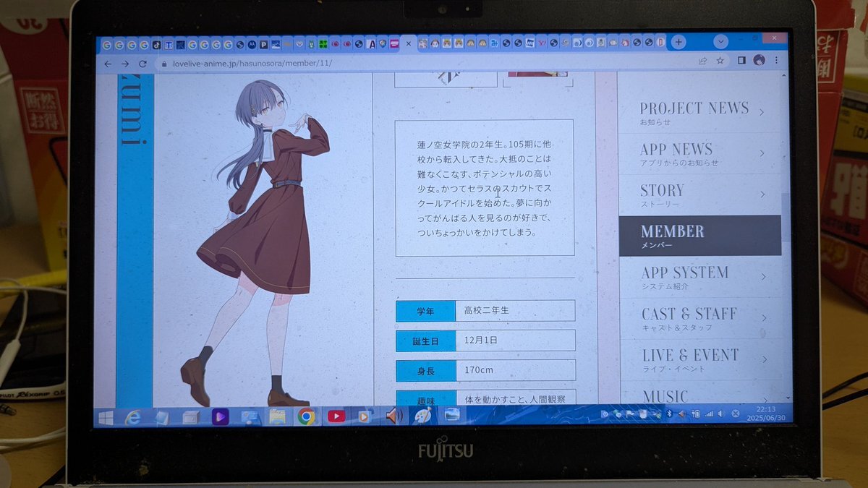Close the active browser tab
The width and height of the screenshot is (868, 488).
[408, 44]
